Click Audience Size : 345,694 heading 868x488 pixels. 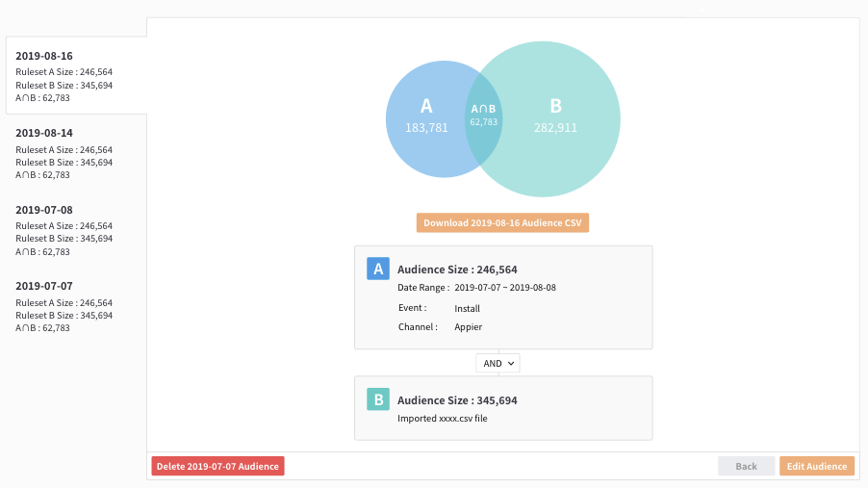(457, 399)
